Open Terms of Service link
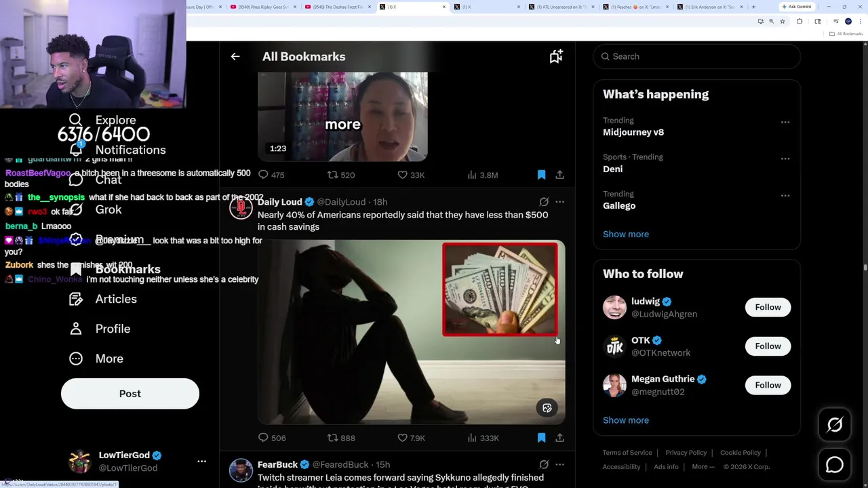868x488 pixels. (627, 453)
